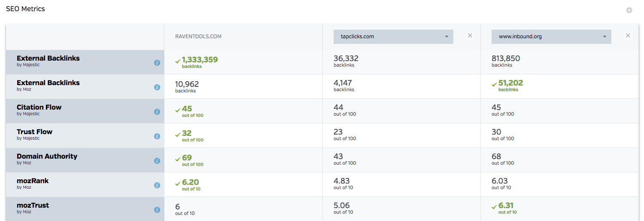Open info tooltip for Domain Authority
This screenshot has height=221, width=644.
[157, 161]
